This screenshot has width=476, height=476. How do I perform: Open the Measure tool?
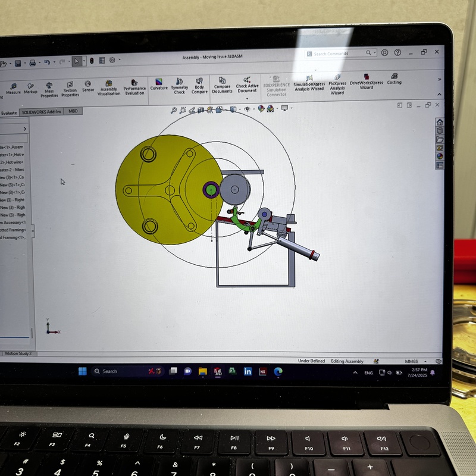(x=13, y=88)
